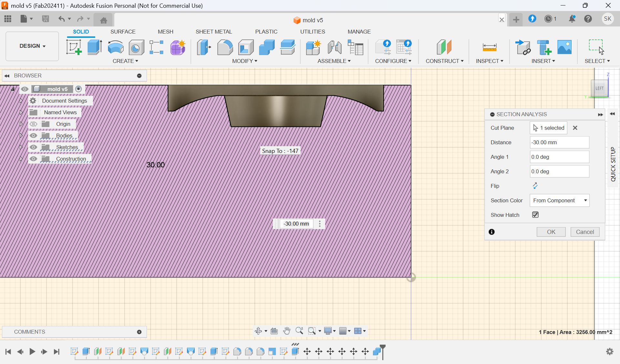Viewport: 620px width, 364px height.
Task: Open the Change Parameters table icon
Action: click(356, 47)
